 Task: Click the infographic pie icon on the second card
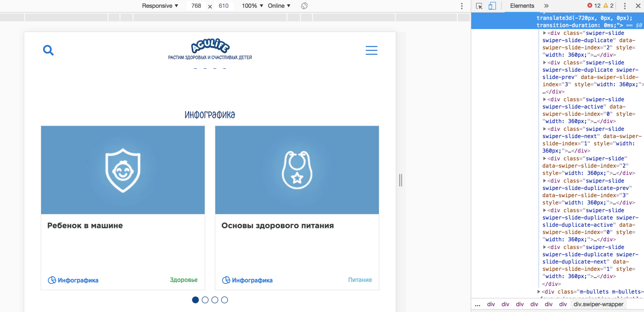pos(226,280)
